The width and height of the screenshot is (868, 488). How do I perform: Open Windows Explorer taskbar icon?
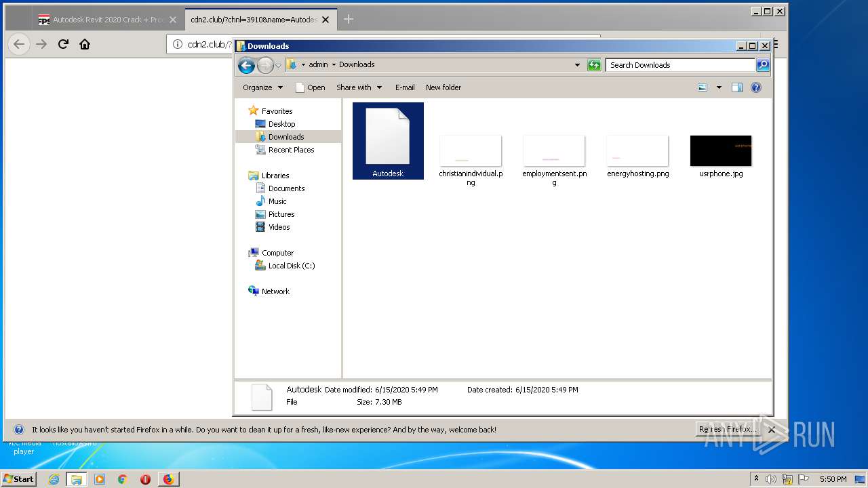[x=77, y=479]
